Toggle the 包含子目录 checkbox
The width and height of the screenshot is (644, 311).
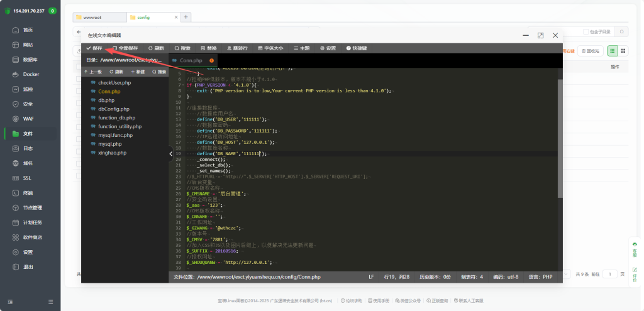coord(586,31)
